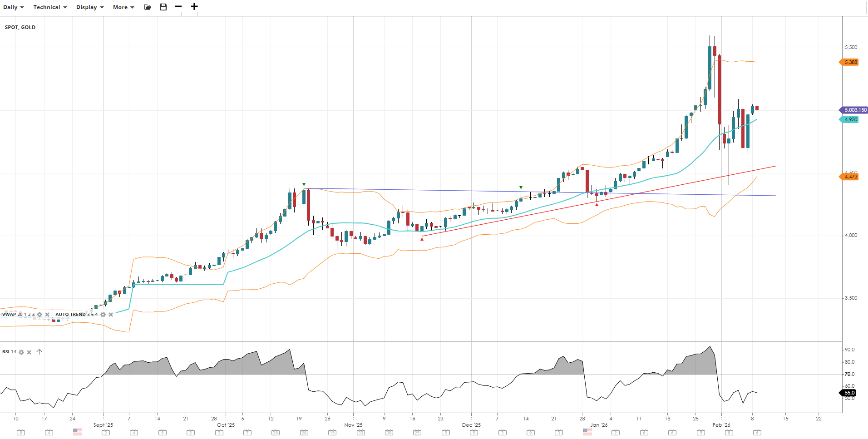Viewport: 868px width, 439px height.
Task: Remove the VWAP indicator
Action: [47, 315]
